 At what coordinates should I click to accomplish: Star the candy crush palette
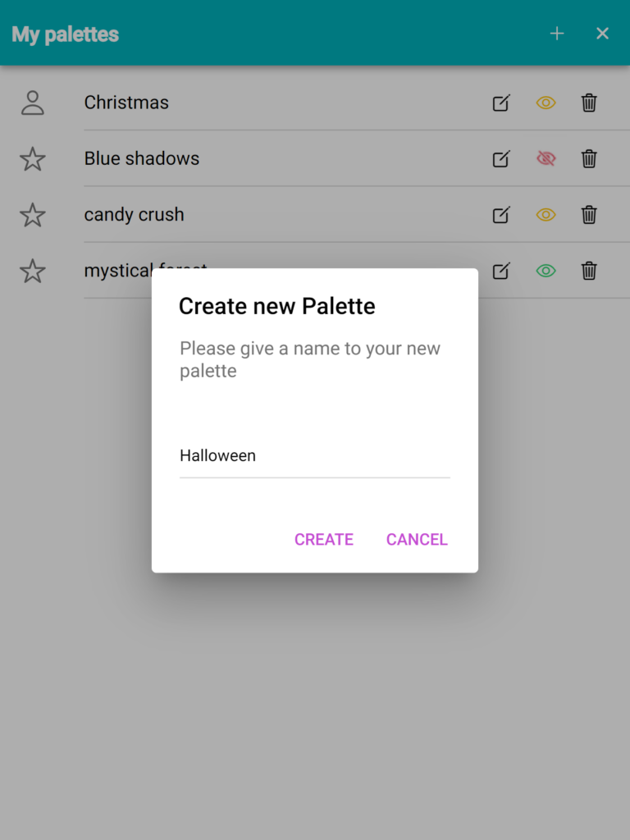(33, 215)
